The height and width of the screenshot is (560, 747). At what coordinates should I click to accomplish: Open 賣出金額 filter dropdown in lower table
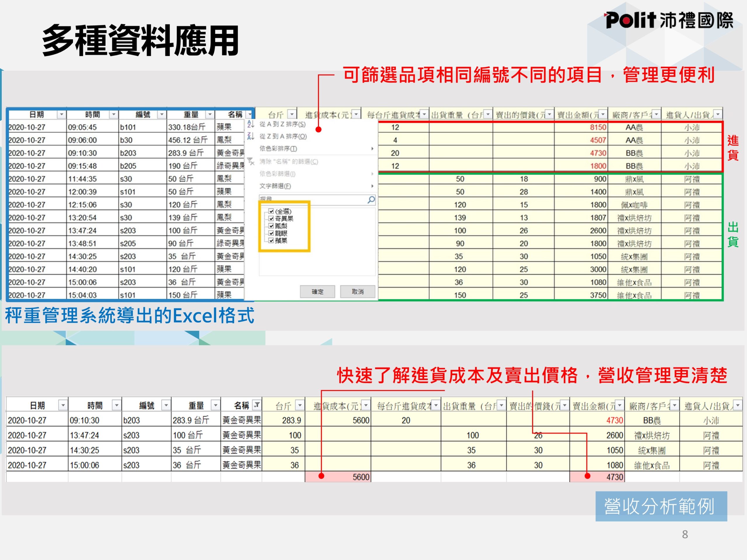pos(620,405)
